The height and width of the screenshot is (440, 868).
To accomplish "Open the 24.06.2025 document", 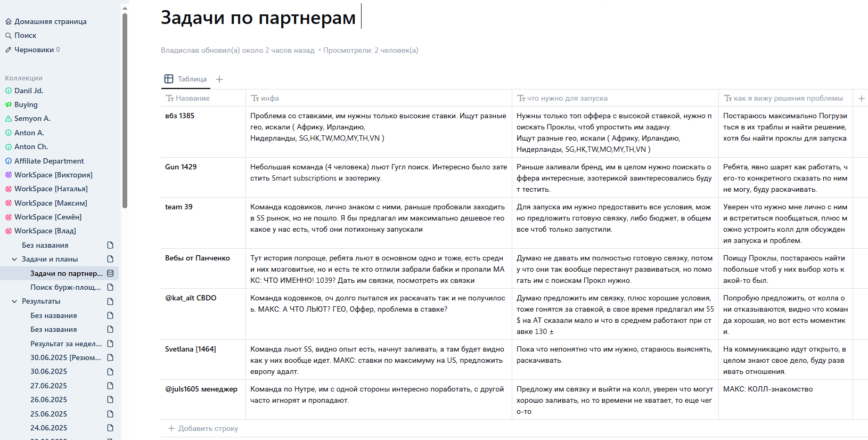I will pos(48,428).
